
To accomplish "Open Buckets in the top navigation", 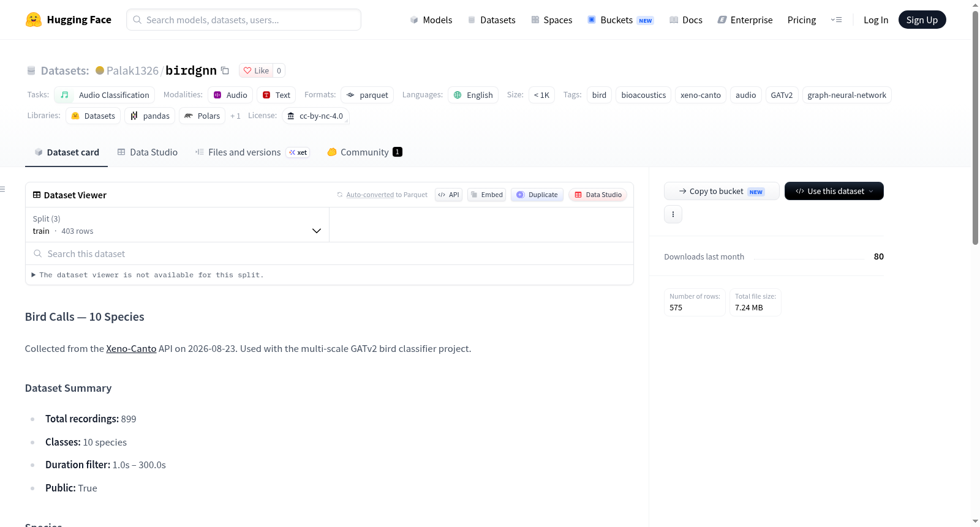I will coord(620,20).
